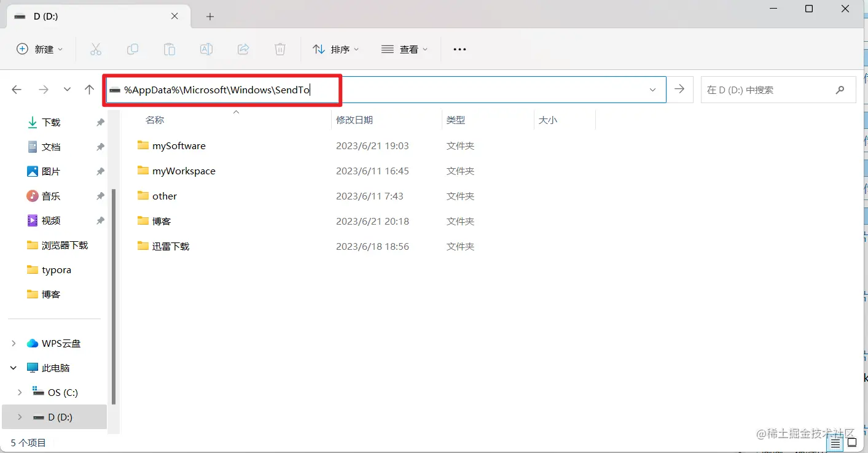Expand the D (D:) drive node
Screen dimensions: 868x453
tap(20, 417)
